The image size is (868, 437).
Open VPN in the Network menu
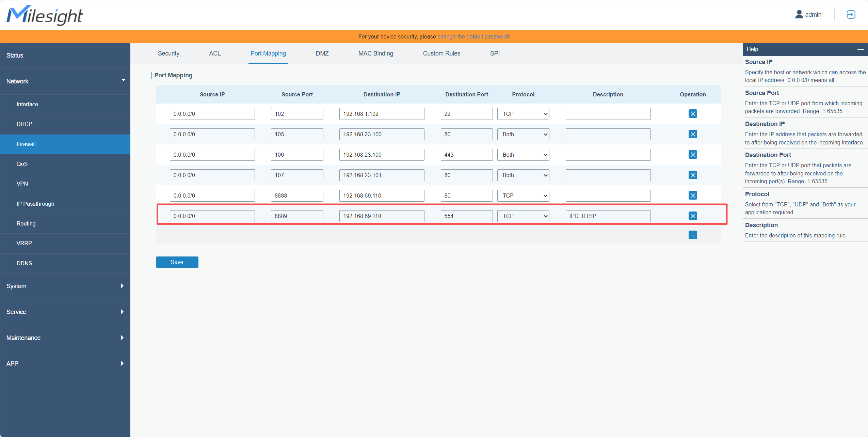point(22,184)
